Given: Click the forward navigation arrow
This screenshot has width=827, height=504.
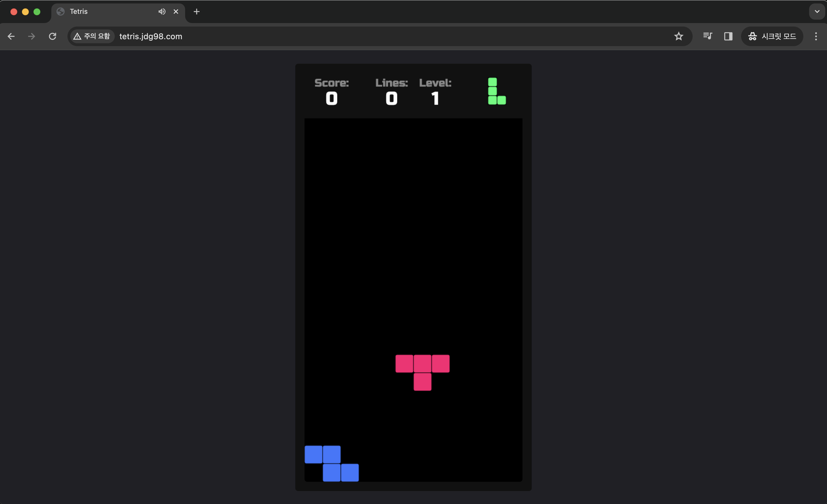Looking at the screenshot, I should coord(31,36).
